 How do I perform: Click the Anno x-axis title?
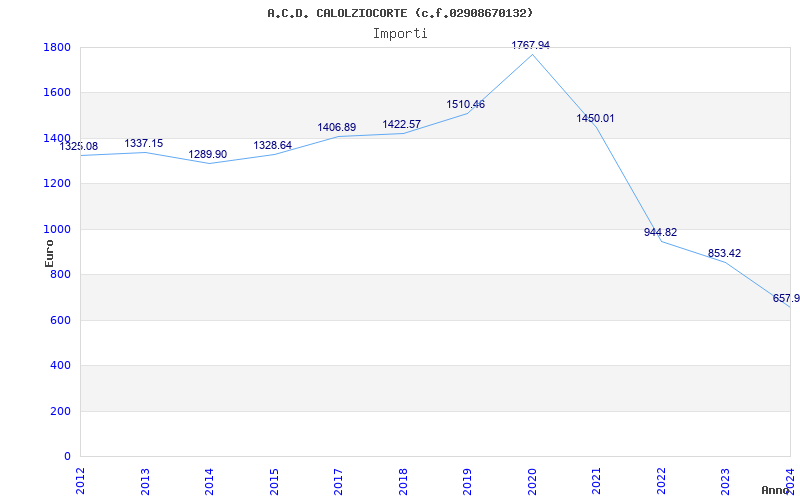click(775, 490)
